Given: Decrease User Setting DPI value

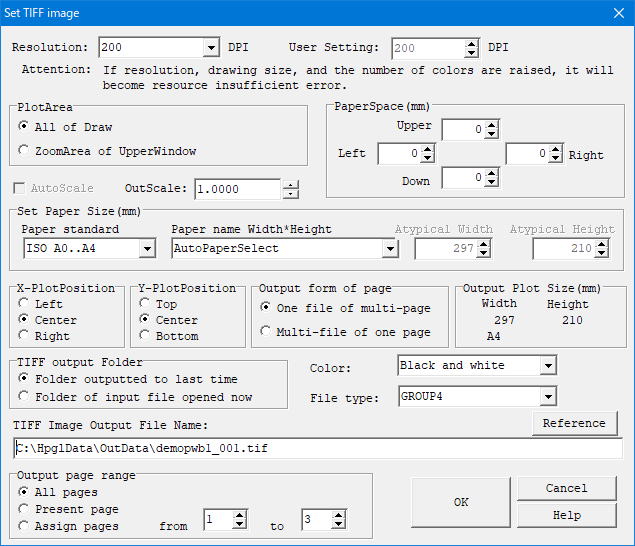Looking at the screenshot, I should (471, 53).
